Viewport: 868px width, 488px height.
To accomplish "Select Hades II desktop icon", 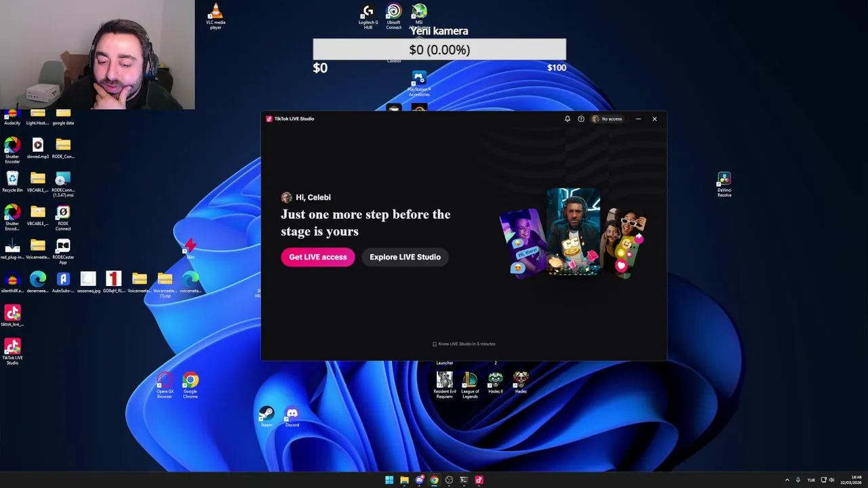I will point(495,383).
